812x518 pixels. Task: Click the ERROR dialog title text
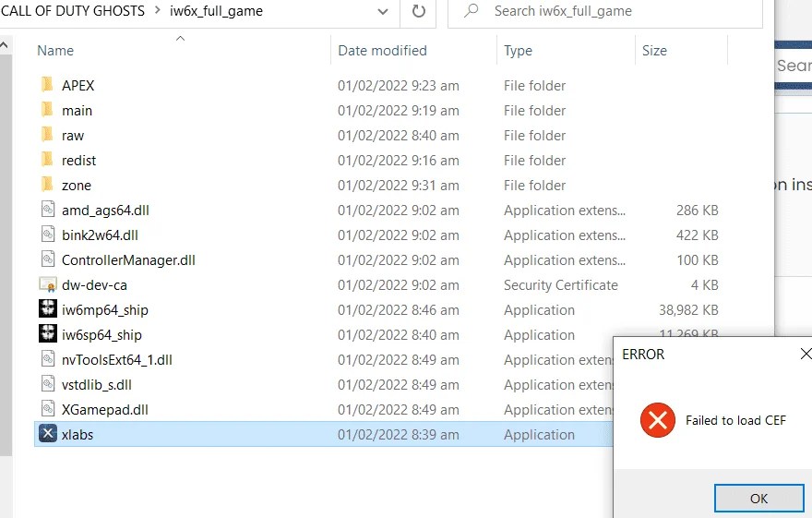(642, 355)
